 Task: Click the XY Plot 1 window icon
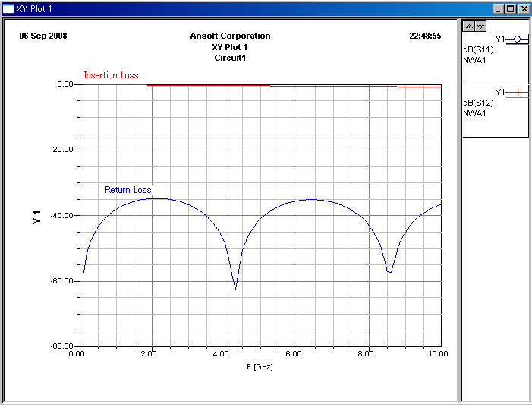tap(8, 9)
